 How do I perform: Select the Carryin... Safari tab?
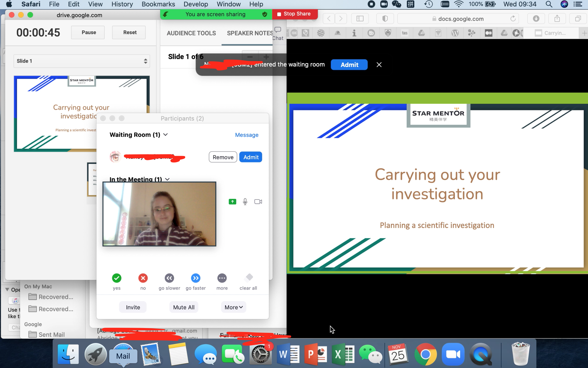(551, 33)
